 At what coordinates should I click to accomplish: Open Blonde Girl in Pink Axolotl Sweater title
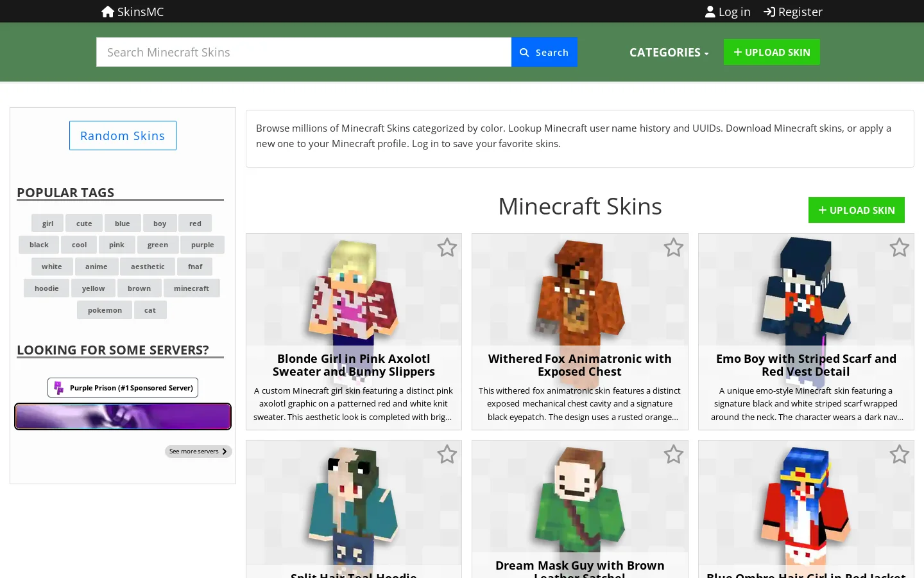pyautogui.click(x=354, y=365)
